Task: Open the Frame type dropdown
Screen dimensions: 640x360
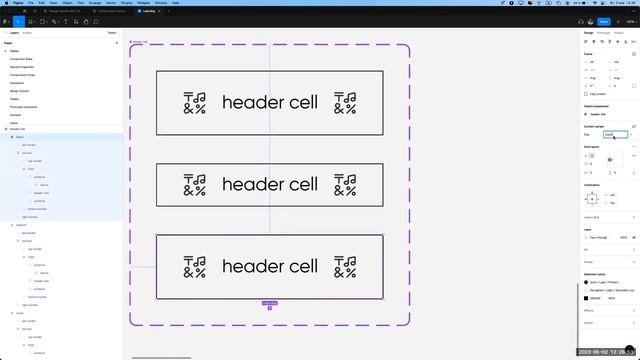Action: (589, 54)
